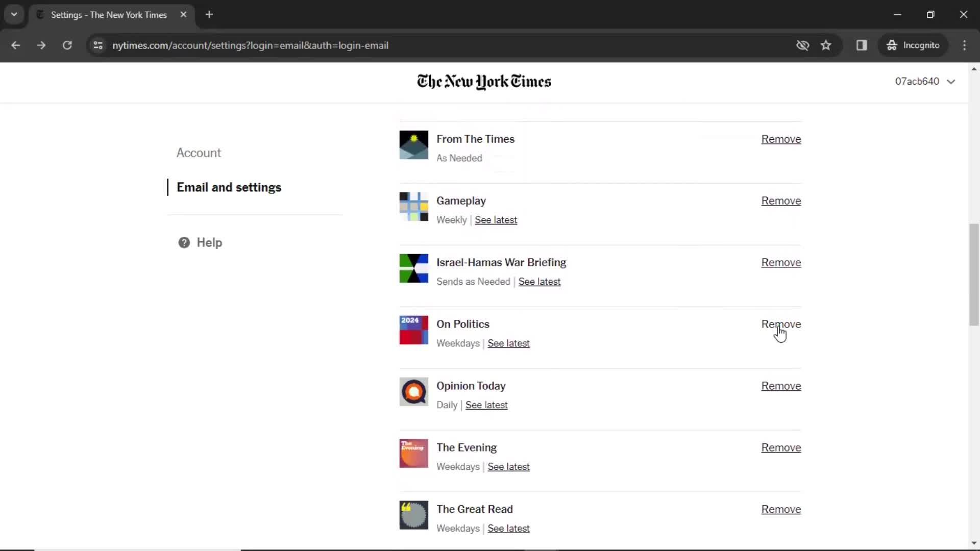Open the Help section

point(209,242)
